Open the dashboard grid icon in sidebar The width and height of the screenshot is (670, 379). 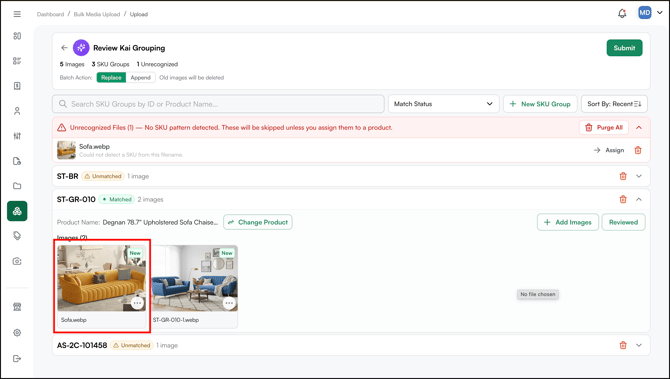coord(17,36)
